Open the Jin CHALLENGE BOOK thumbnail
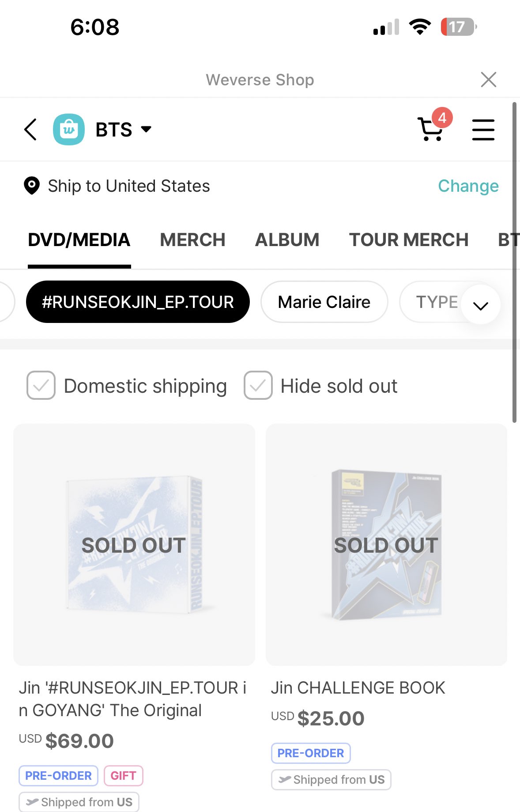This screenshot has width=520, height=812. [386, 544]
